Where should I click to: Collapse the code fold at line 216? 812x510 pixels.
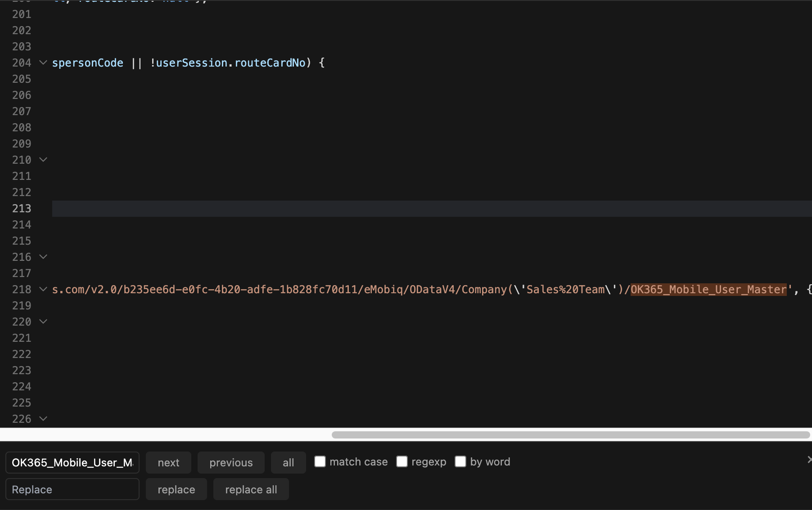click(43, 257)
